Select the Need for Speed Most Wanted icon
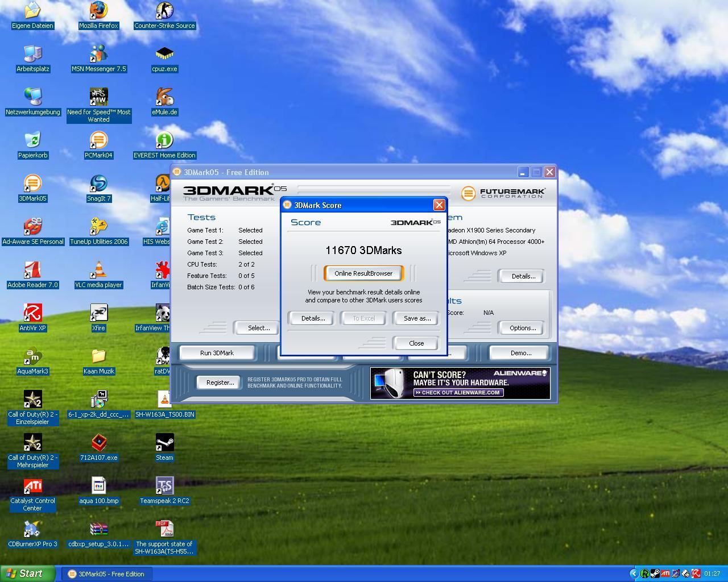The image size is (728, 582). click(98, 97)
